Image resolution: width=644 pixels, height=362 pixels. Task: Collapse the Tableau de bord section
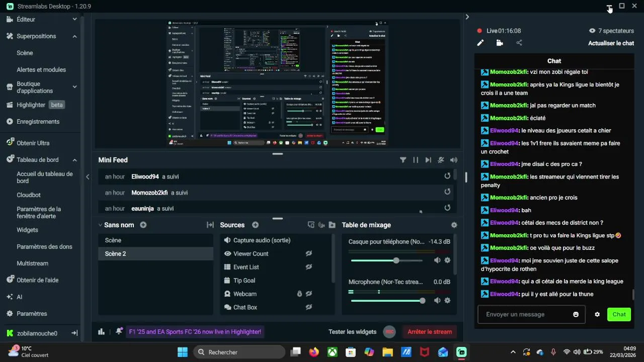(x=74, y=160)
